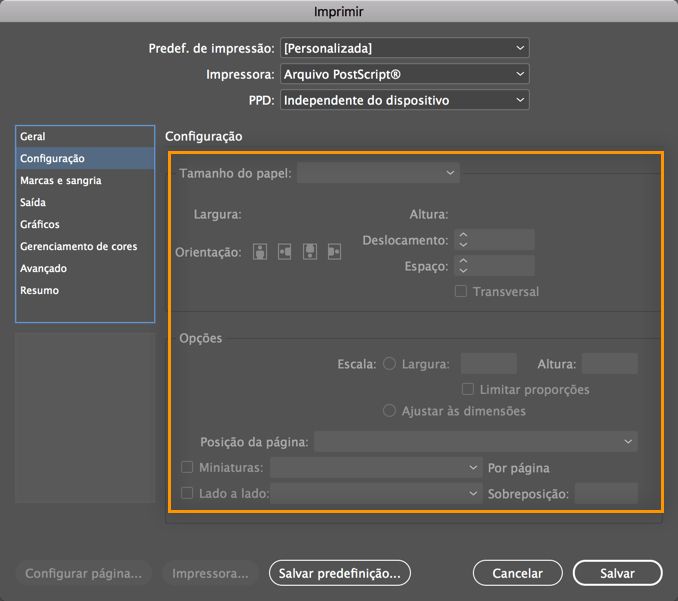Click the Deslocamento stepper arrows
678x601 pixels.
point(463,240)
